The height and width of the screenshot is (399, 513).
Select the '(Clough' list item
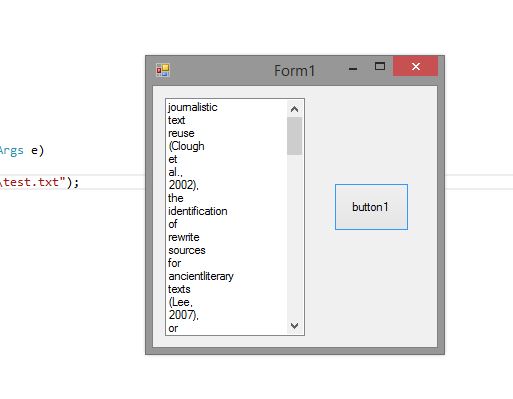[226, 146]
